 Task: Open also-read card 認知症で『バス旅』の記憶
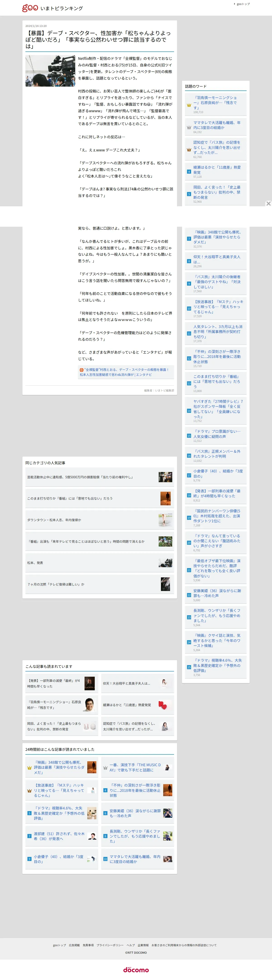pos(137,726)
